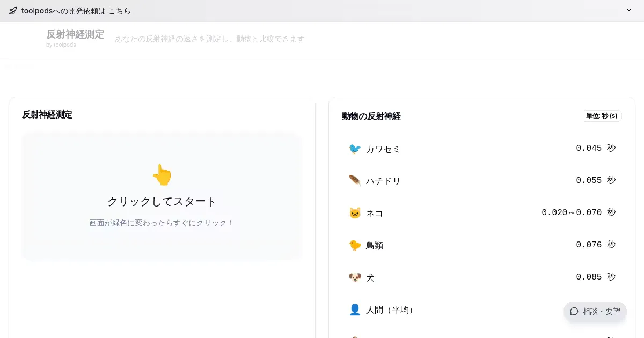
Task: Click the yellow chick icon
Action: coord(355,245)
